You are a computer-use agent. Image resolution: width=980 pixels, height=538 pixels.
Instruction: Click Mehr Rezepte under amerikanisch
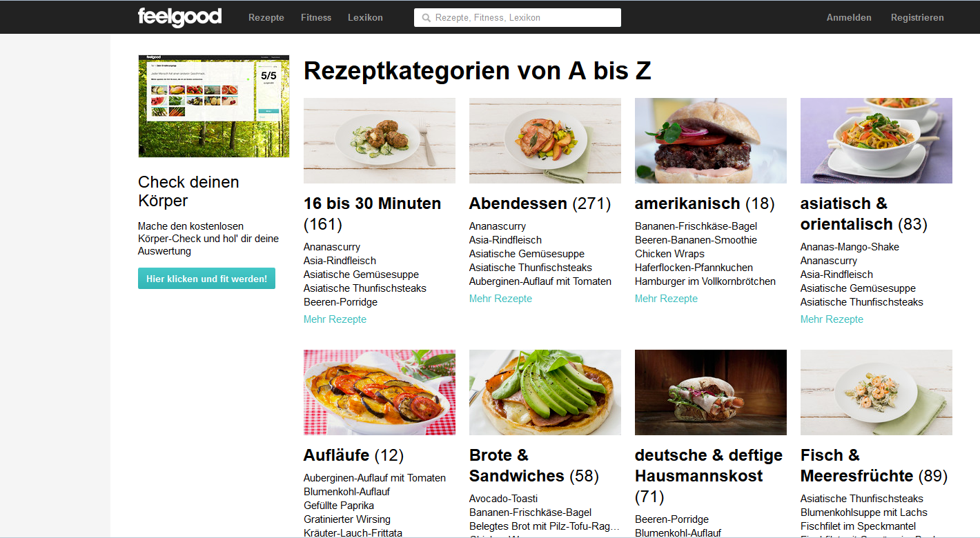(666, 299)
